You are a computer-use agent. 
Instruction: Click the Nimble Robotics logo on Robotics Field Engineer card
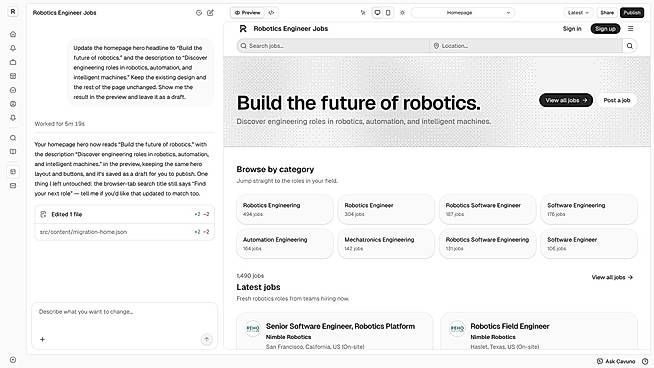pos(457,328)
